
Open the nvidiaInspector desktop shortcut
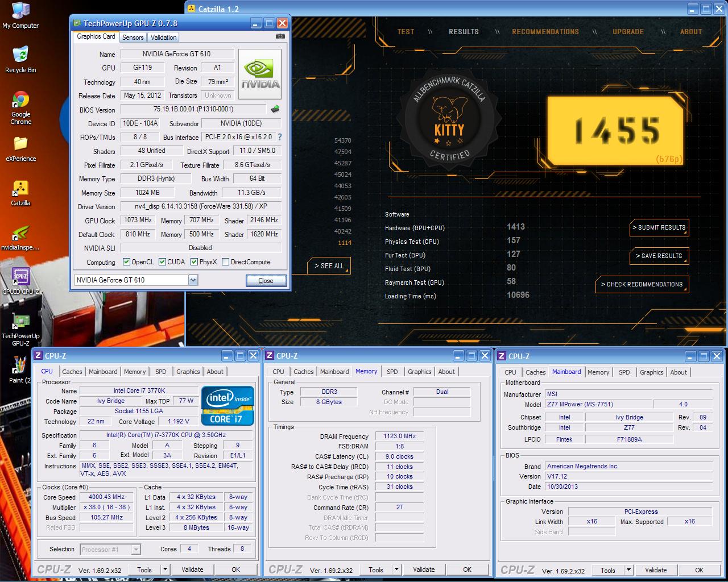[20, 234]
